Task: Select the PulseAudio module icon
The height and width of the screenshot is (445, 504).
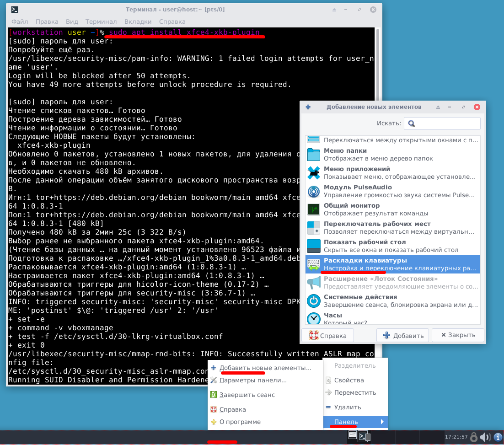Action: pos(314,191)
